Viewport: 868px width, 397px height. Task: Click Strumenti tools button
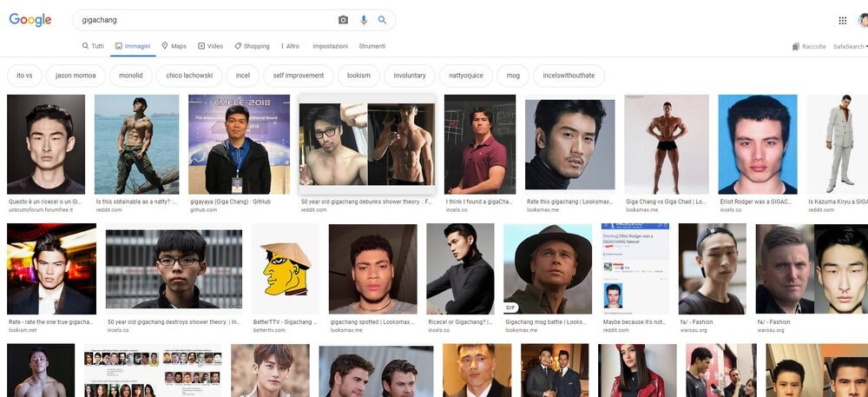click(372, 46)
